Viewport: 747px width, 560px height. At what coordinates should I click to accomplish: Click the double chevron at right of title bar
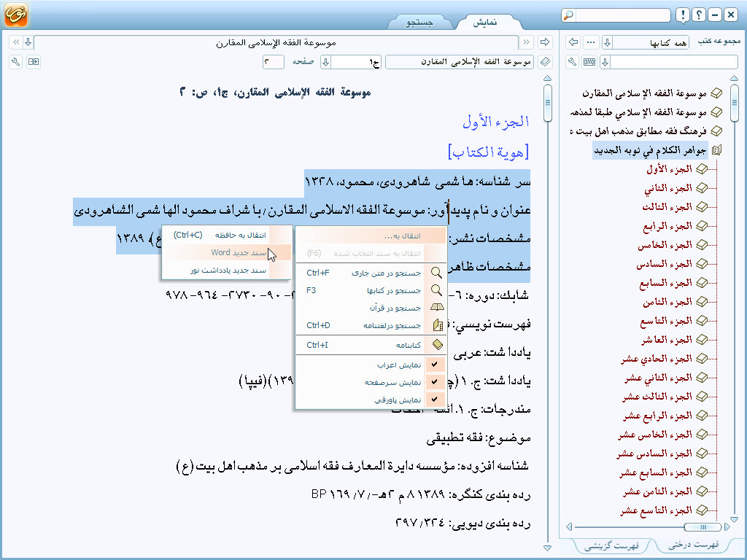[x=526, y=42]
